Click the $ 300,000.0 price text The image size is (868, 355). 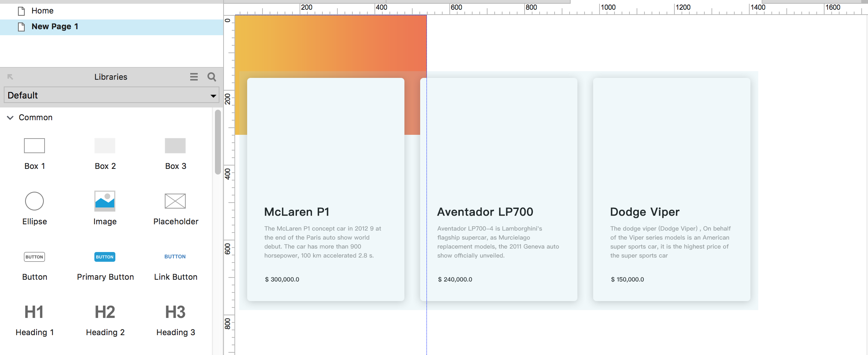pos(282,279)
